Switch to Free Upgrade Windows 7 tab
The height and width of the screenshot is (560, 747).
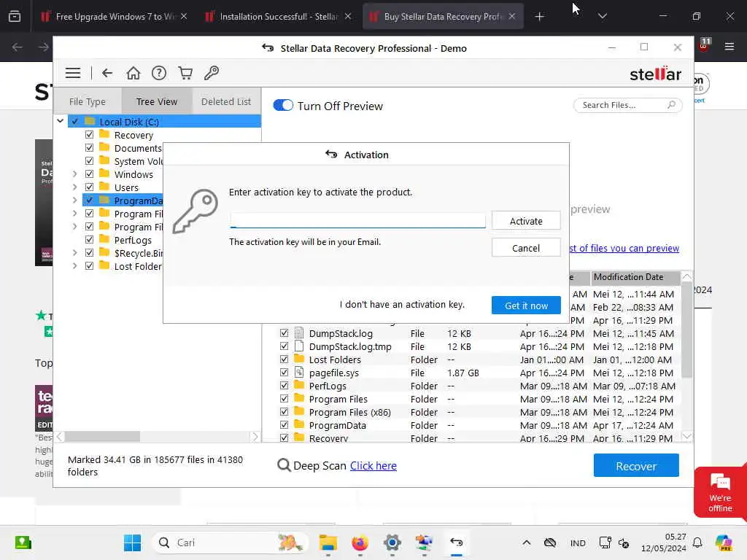(x=115, y=17)
